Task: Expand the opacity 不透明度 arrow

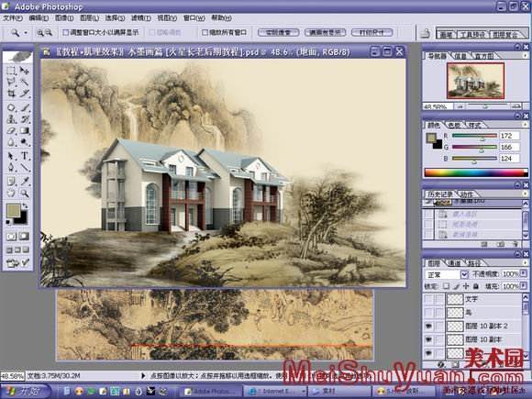Action: pos(524,273)
